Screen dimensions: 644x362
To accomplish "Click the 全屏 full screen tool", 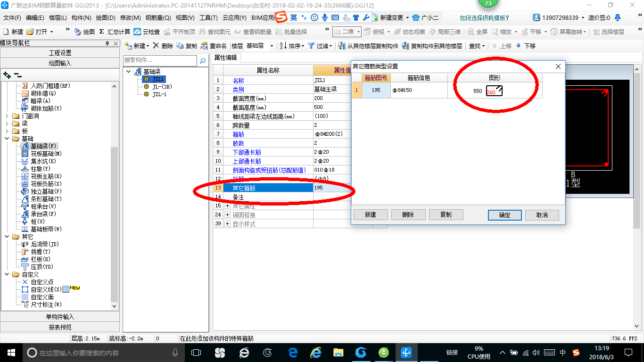I will (x=477, y=32).
